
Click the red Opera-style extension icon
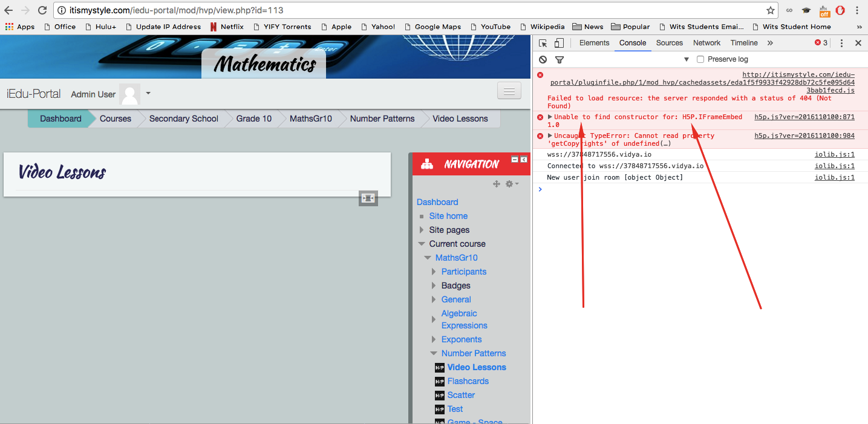(840, 10)
